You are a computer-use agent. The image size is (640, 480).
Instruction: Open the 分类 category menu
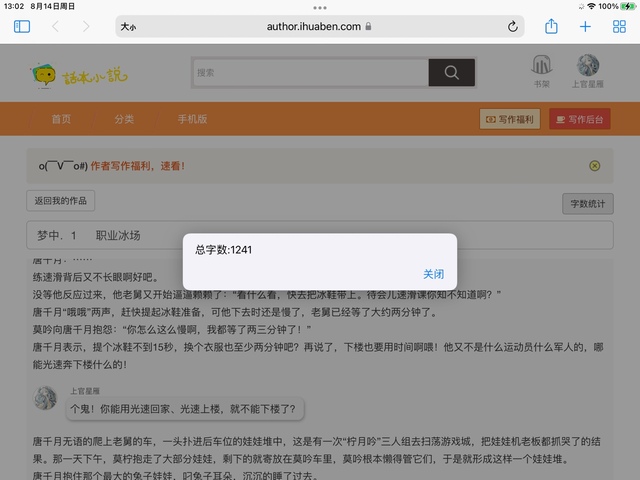(124, 119)
